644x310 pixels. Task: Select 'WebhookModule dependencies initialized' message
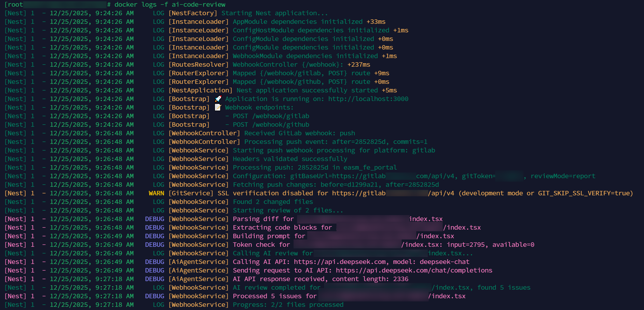click(305, 56)
